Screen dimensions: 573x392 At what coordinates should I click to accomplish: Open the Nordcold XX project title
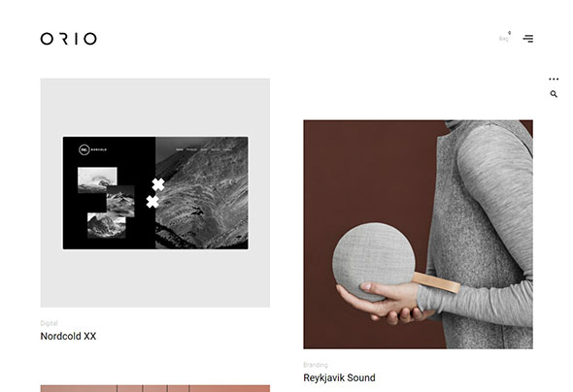(x=68, y=336)
